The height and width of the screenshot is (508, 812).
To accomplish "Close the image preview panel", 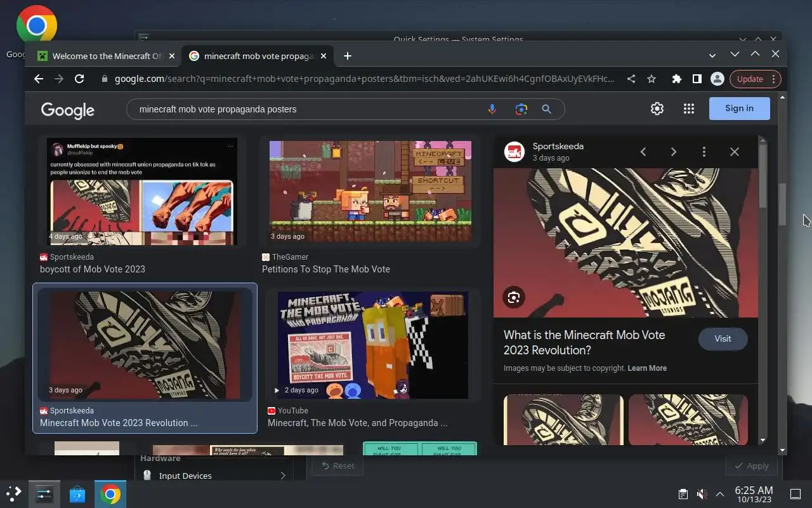I will pos(735,152).
